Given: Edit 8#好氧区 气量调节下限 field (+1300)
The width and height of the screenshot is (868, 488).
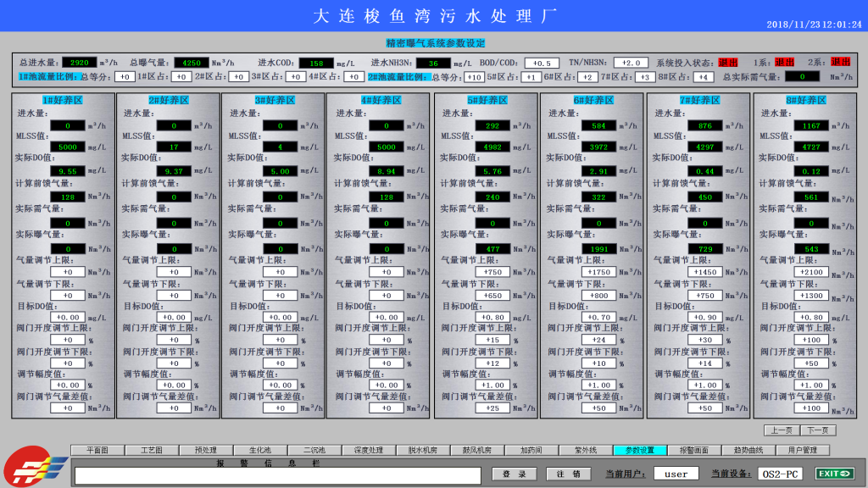Looking at the screenshot, I should (811, 296).
